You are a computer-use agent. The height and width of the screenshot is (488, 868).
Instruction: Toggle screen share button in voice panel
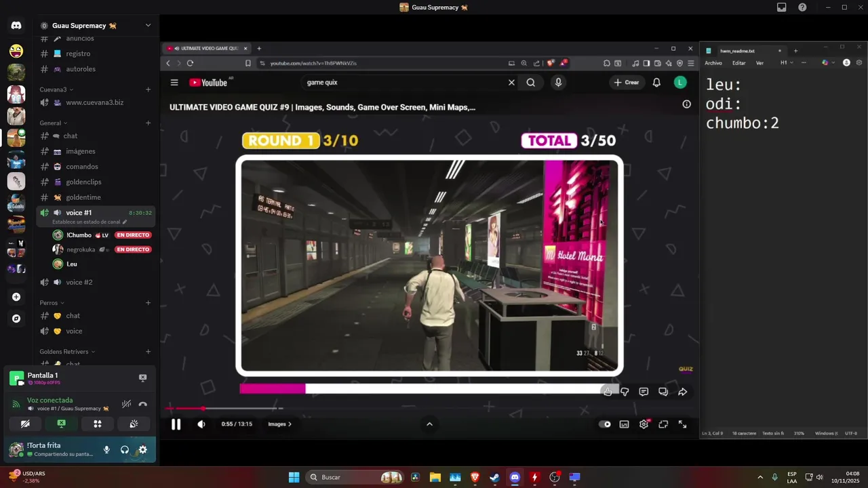61,424
